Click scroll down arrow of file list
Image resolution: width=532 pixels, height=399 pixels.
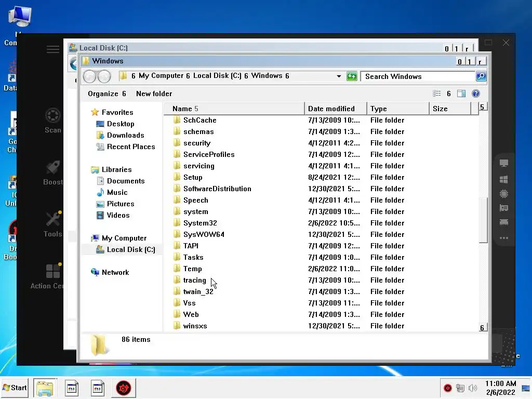click(483, 327)
